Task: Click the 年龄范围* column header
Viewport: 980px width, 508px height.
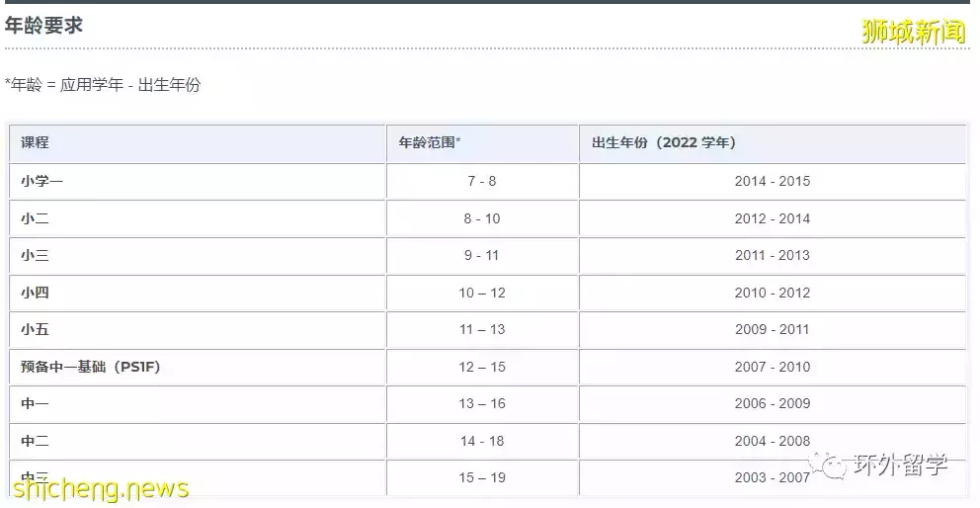Action: click(x=430, y=142)
